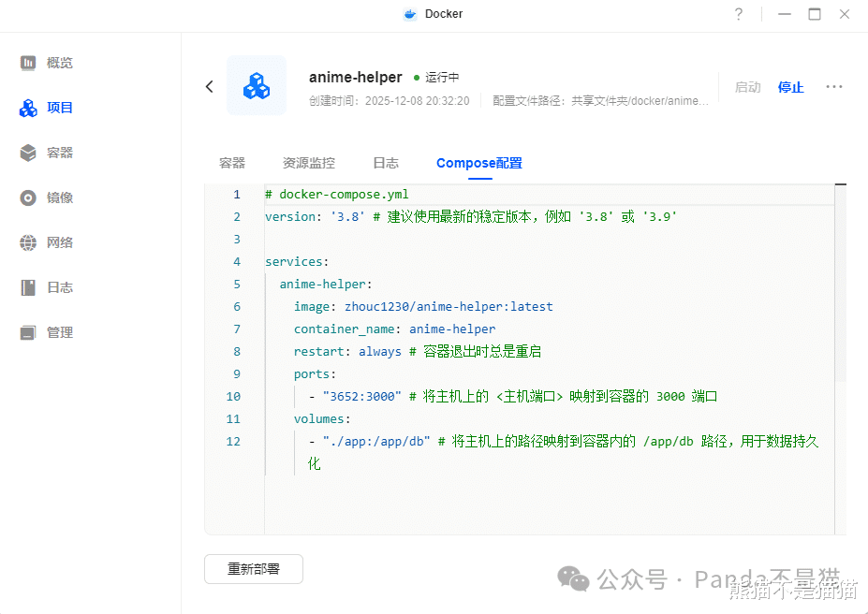Select the 项目 projects cube icon
The height and width of the screenshot is (614, 868).
[x=28, y=108]
